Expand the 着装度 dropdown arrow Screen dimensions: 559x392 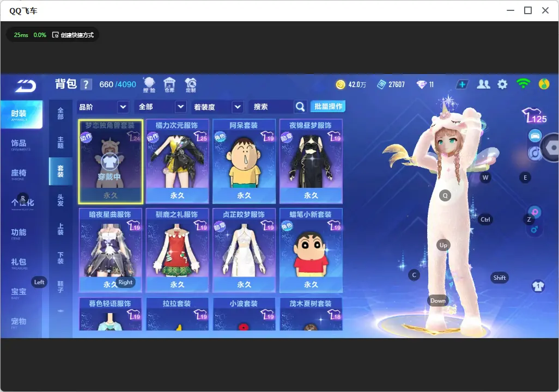(x=238, y=107)
